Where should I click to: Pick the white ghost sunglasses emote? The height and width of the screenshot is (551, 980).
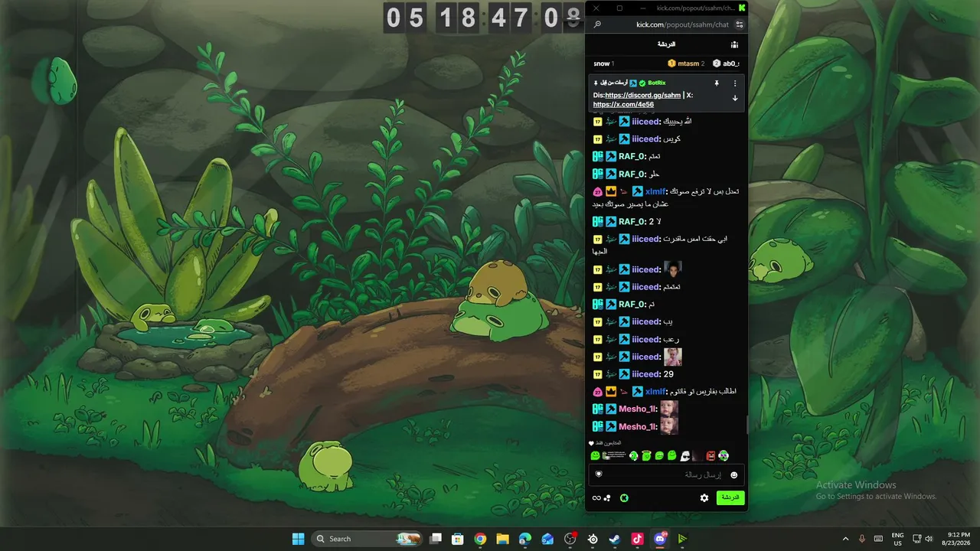click(684, 456)
